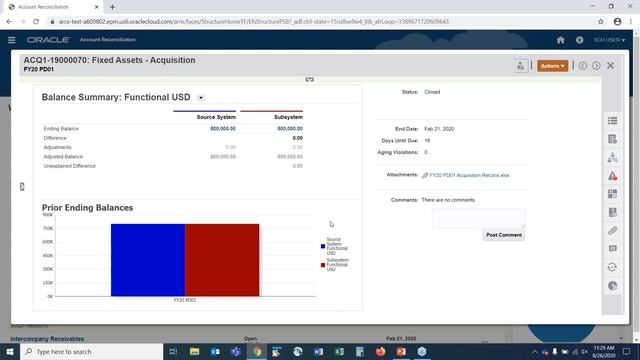Image resolution: width=640 pixels, height=360 pixels.
Task: Open the accessibility settings icon in header
Action: coord(579,40)
